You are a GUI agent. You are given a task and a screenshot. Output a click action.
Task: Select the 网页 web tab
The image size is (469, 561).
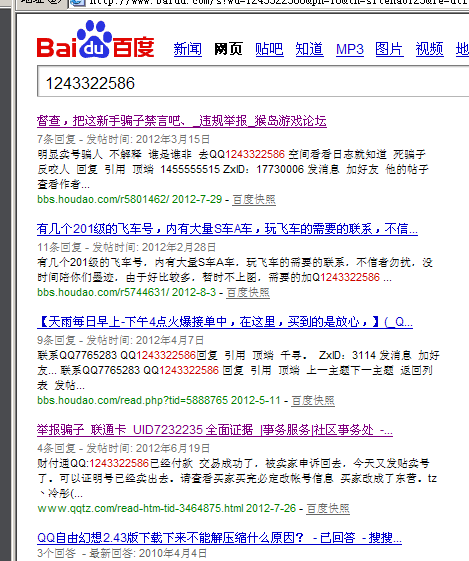coord(228,49)
